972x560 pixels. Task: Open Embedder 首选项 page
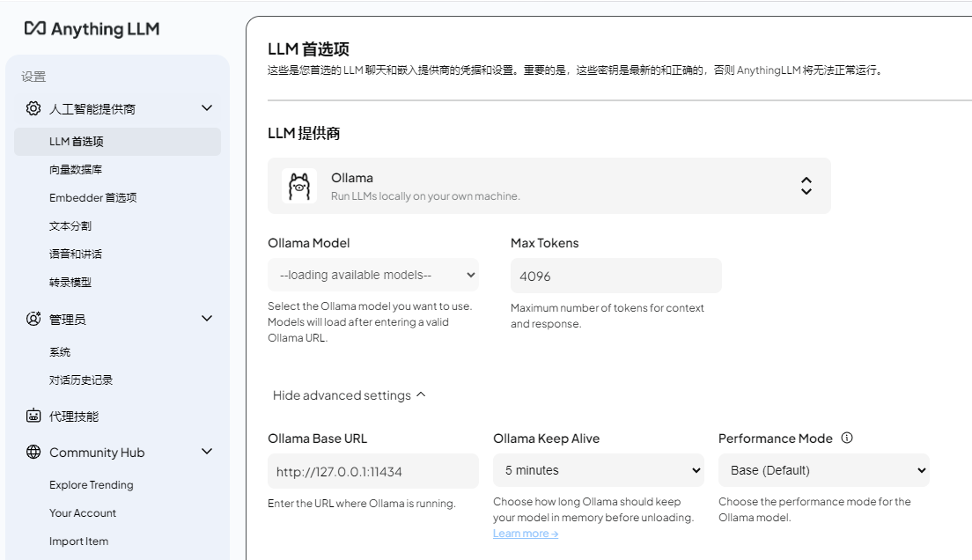93,197
